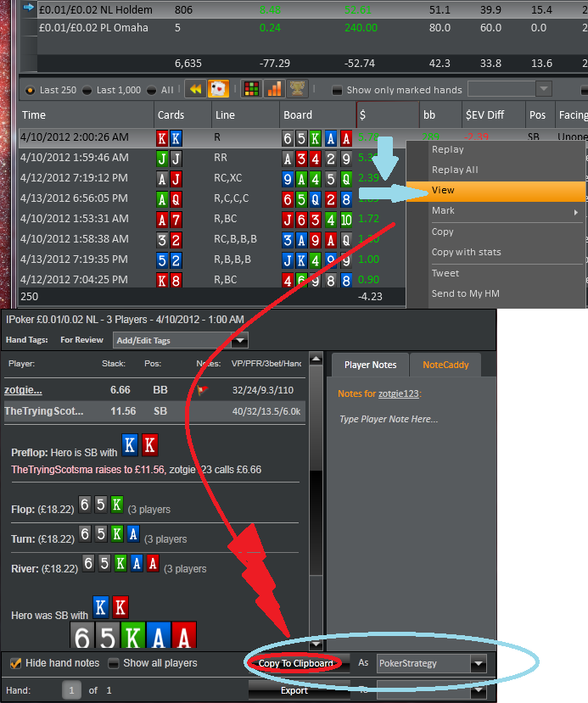588x703 pixels.
Task: Toggle the playing cards hands view icon
Action: point(218,89)
